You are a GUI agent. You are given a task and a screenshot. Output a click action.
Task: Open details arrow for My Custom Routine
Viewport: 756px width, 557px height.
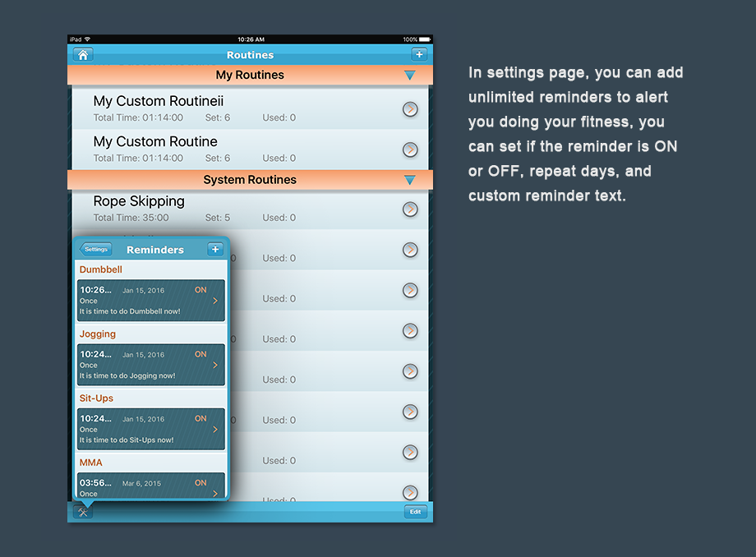pos(410,150)
